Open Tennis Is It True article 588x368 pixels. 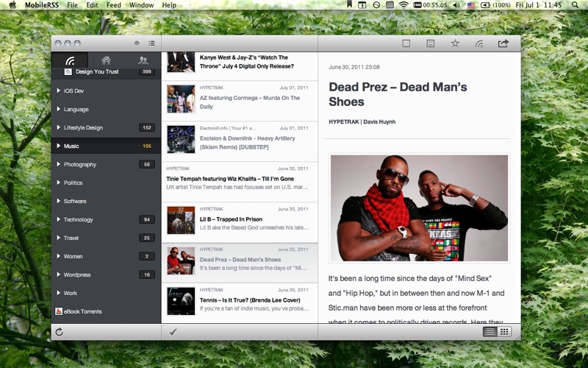pyautogui.click(x=240, y=303)
